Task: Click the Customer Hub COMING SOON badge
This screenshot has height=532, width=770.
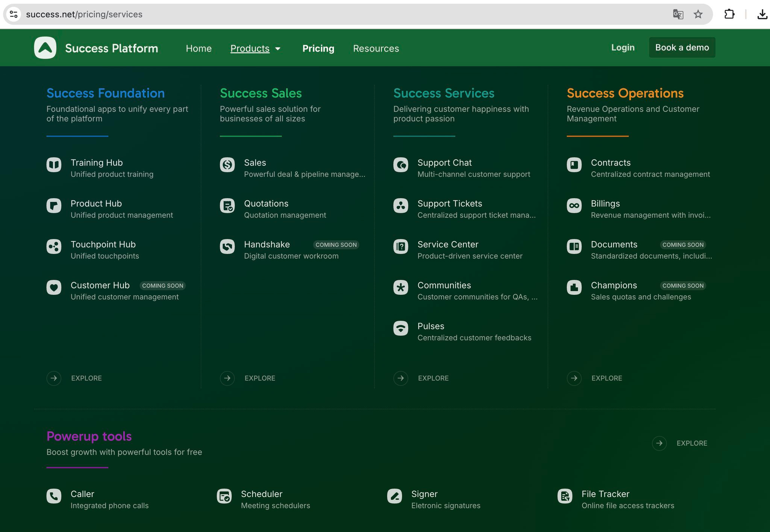Action: pos(163,286)
